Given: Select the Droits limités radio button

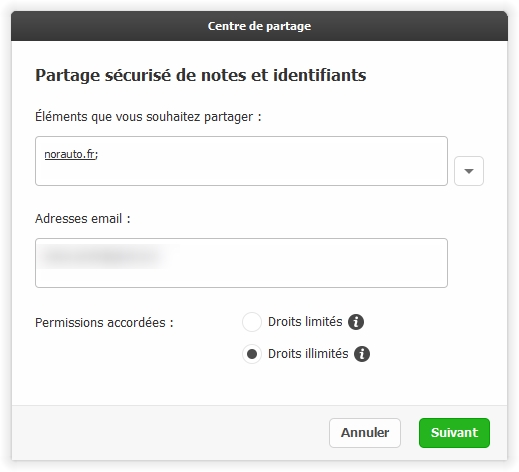Looking at the screenshot, I should [x=252, y=322].
